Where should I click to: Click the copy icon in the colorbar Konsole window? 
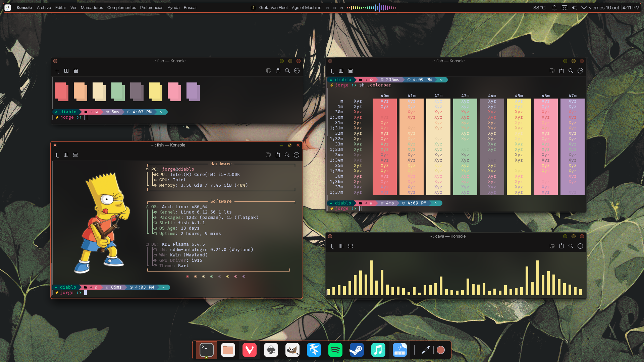coord(552,71)
